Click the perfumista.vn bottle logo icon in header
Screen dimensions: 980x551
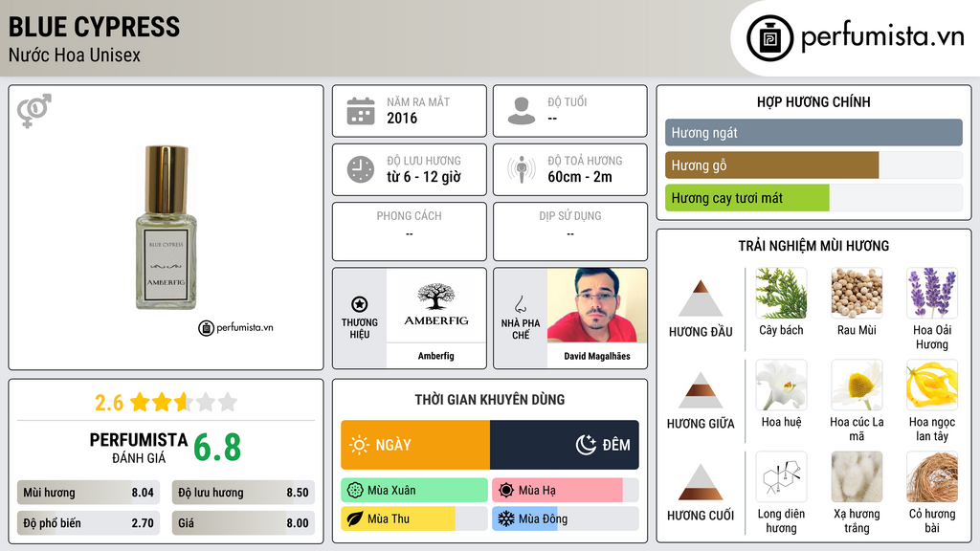coord(770,38)
